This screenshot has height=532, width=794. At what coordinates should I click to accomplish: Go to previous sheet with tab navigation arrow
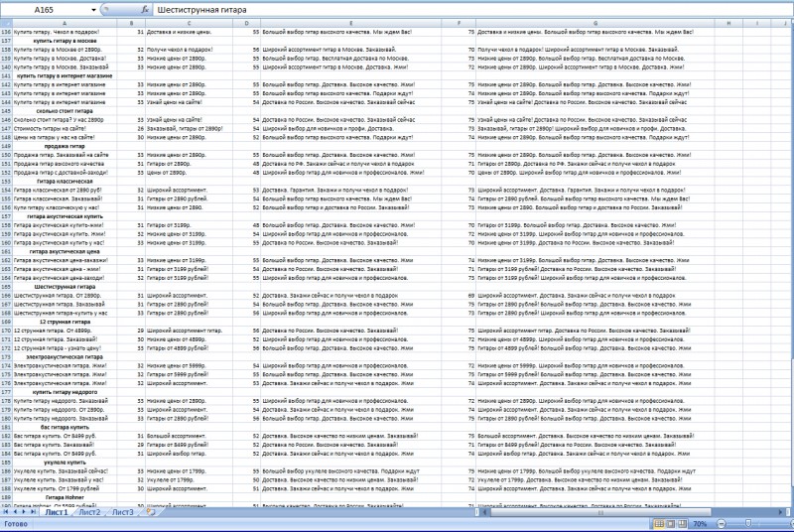coord(15,512)
